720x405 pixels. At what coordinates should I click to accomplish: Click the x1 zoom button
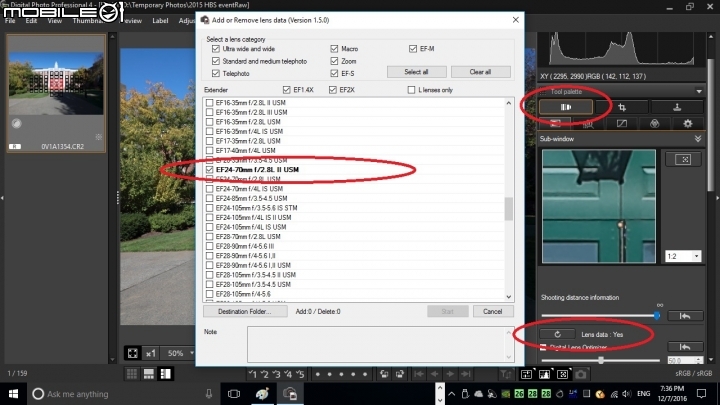(151, 353)
